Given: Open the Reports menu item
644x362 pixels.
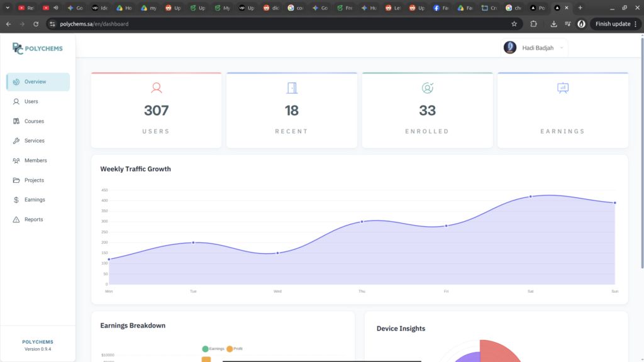Looking at the screenshot, I should (x=38, y=219).
